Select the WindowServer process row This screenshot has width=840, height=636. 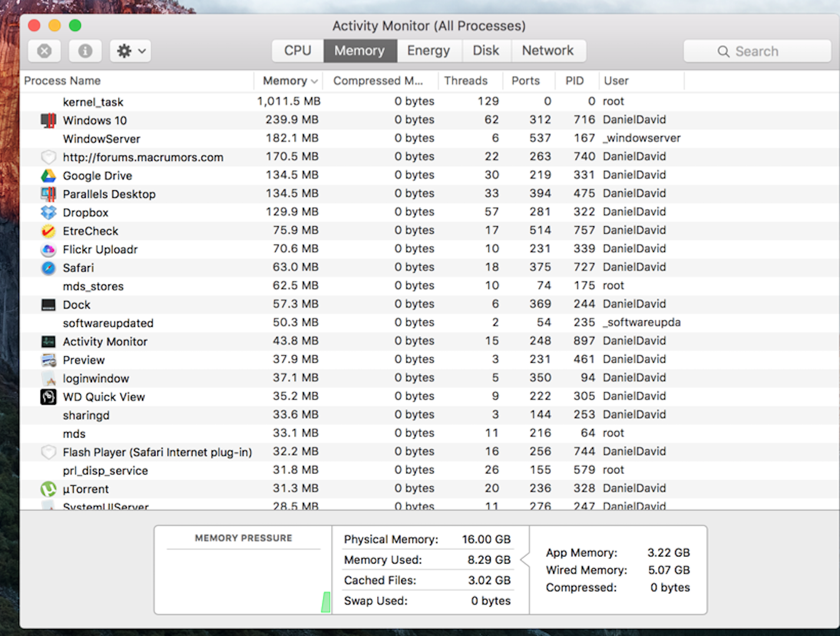point(429,138)
